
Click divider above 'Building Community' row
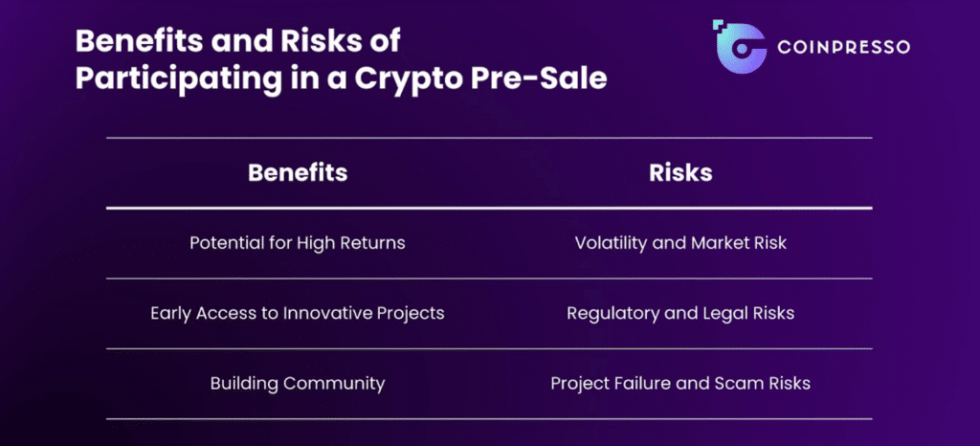[x=489, y=348]
